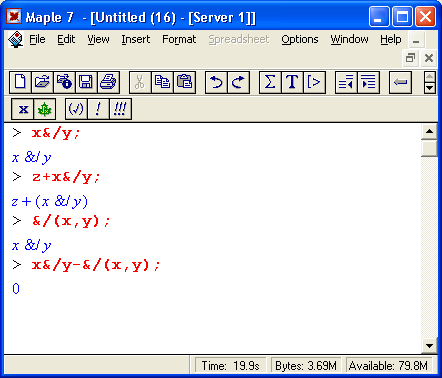Toggle standard math notation with the x button
The image size is (442, 378).
(x=23, y=109)
